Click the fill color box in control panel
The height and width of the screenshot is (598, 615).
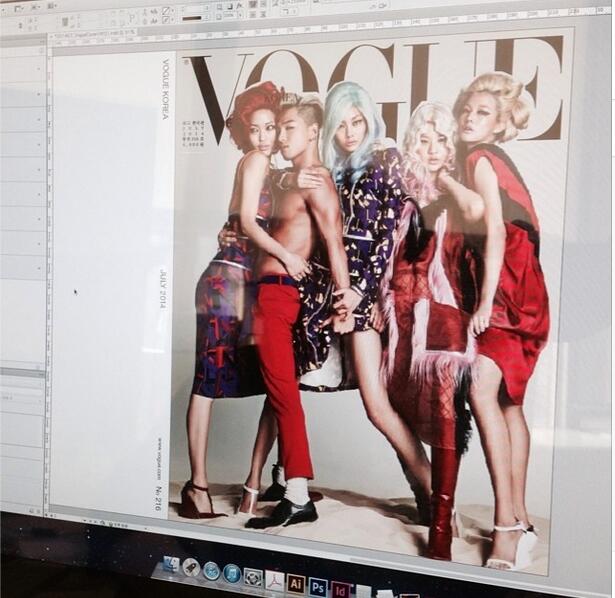(167, 12)
